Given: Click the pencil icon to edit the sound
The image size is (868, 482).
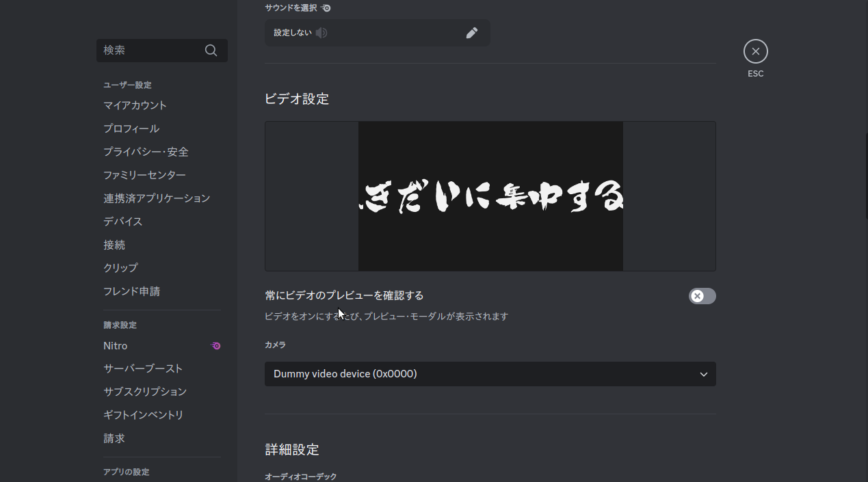Looking at the screenshot, I should (x=472, y=32).
